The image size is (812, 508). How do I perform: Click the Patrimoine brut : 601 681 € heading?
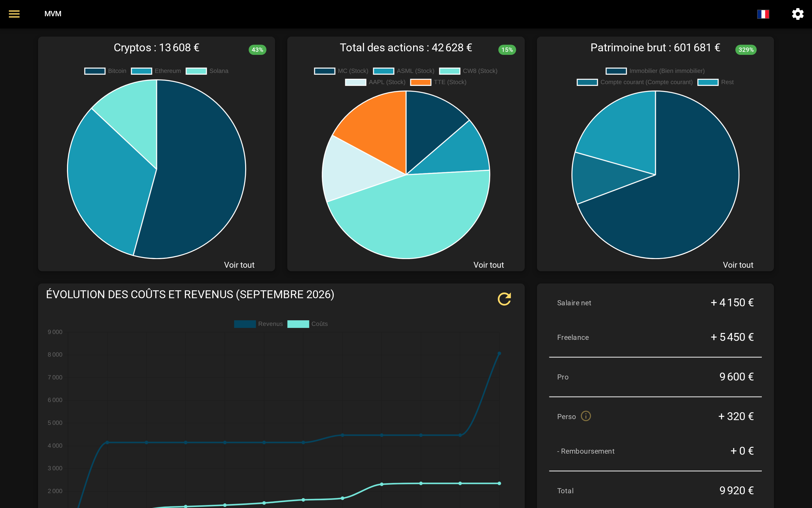pyautogui.click(x=655, y=48)
